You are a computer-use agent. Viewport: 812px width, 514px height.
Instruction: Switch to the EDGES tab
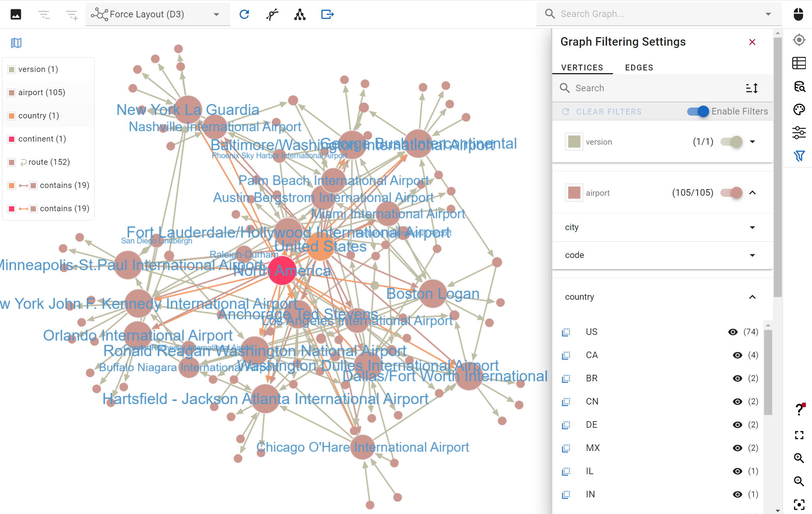click(638, 67)
